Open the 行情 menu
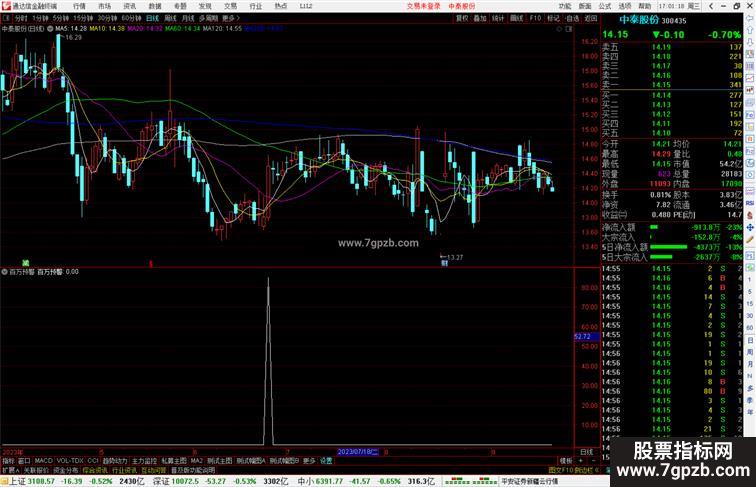This screenshot has width=756, height=487. pyautogui.click(x=79, y=6)
